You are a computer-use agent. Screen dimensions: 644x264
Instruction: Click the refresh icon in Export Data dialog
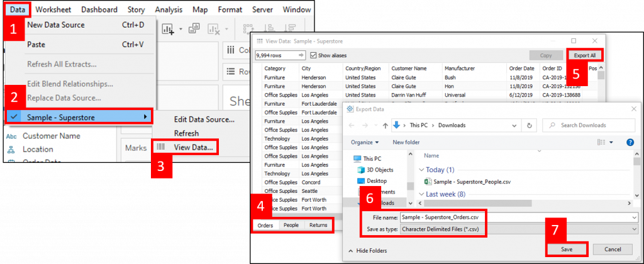coord(530,126)
